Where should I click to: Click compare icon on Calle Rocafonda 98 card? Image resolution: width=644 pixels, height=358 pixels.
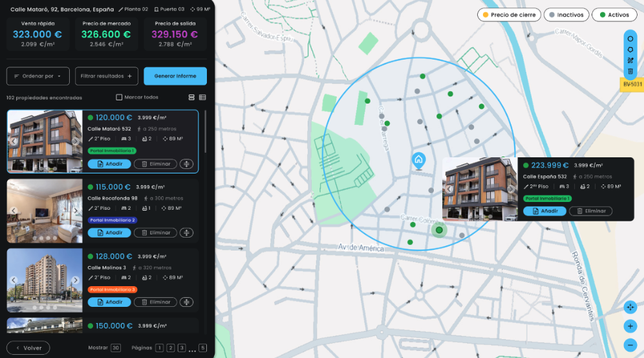(x=187, y=232)
